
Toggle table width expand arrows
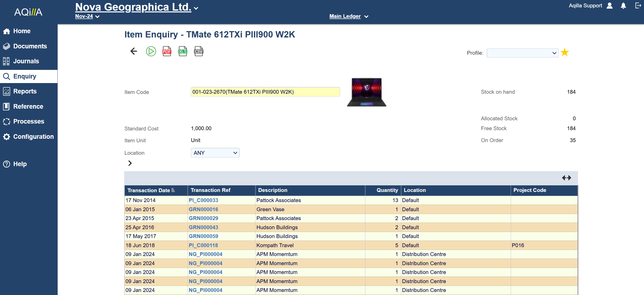tap(566, 178)
